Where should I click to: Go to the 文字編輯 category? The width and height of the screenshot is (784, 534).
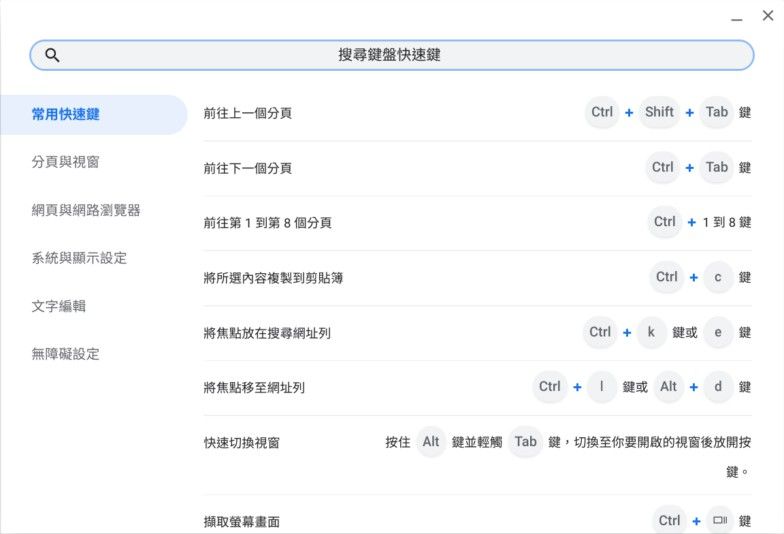pyautogui.click(x=59, y=306)
